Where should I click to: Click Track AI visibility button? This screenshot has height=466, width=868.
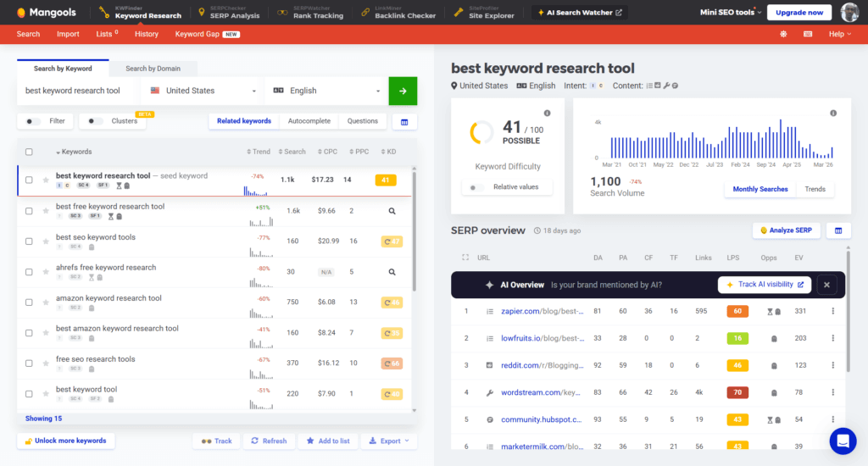[765, 285]
